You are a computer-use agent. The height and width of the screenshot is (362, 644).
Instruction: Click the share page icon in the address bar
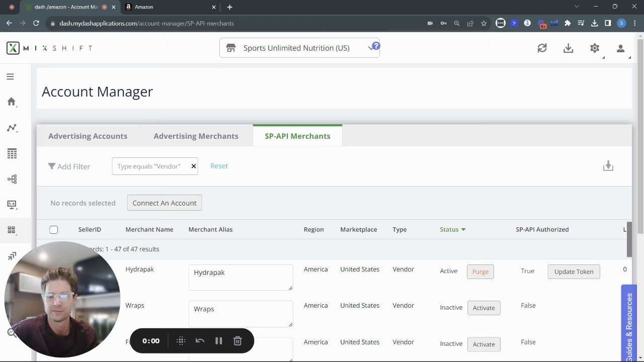470,23
